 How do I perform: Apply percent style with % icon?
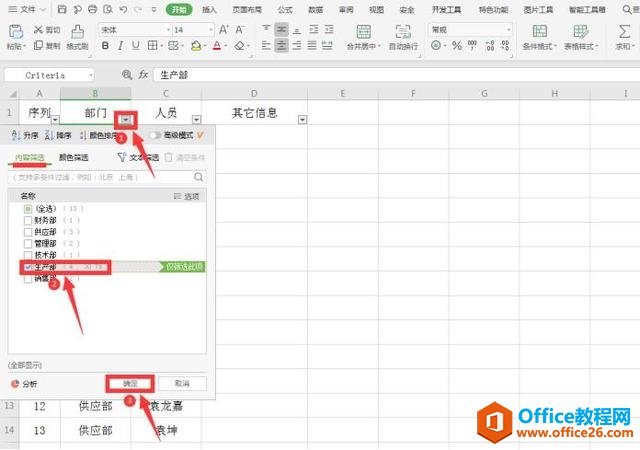(457, 46)
